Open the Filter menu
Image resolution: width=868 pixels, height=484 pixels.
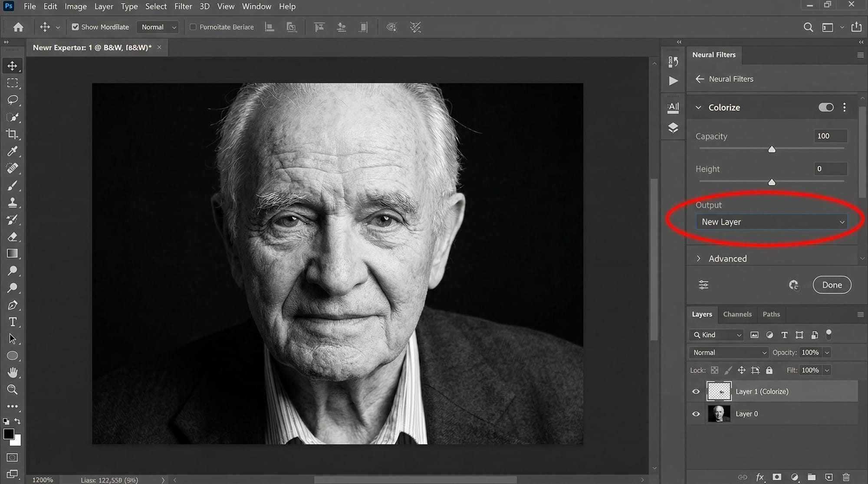point(183,7)
